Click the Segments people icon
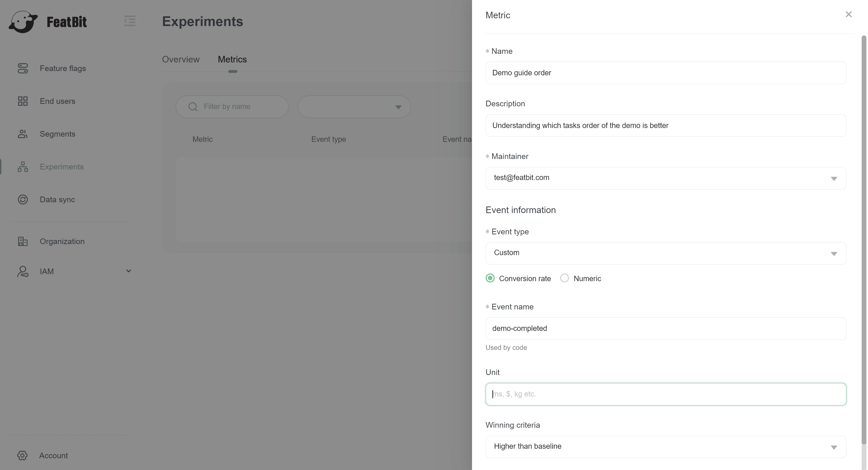This screenshot has height=470, width=868. click(23, 134)
